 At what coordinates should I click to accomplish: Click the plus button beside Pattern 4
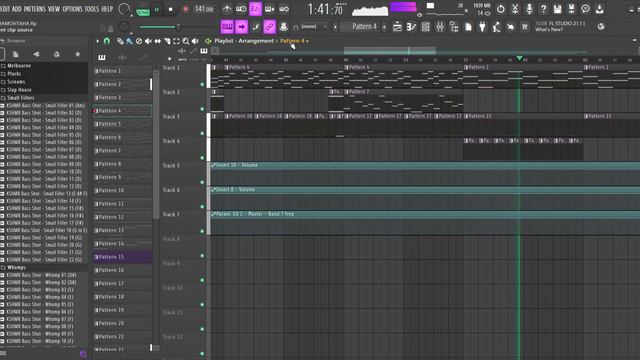pos(384,27)
